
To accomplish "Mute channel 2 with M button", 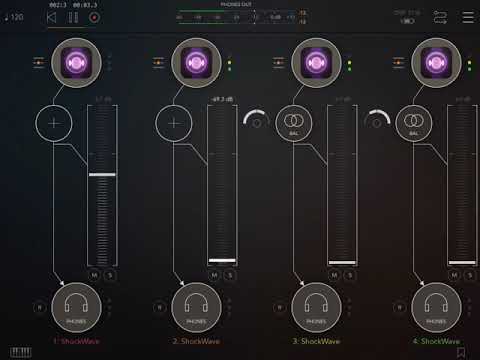I will pos(214,275).
